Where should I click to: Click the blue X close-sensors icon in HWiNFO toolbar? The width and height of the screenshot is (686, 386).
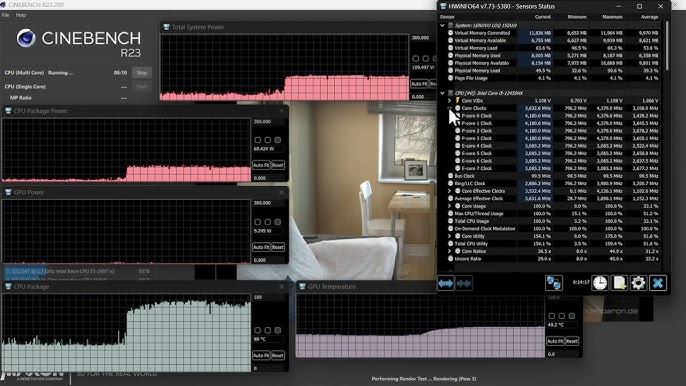click(658, 283)
